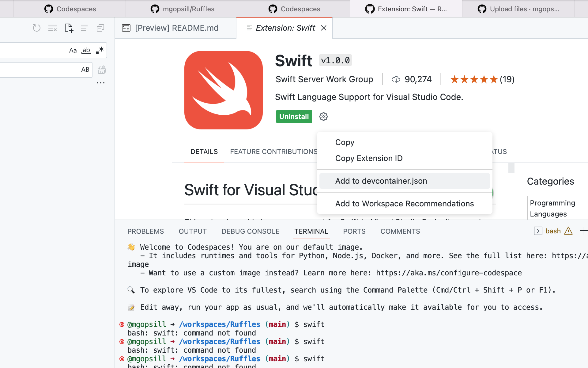This screenshot has width=588, height=368.
Task: Click the extension Manage gear icon
Action: pyautogui.click(x=323, y=117)
